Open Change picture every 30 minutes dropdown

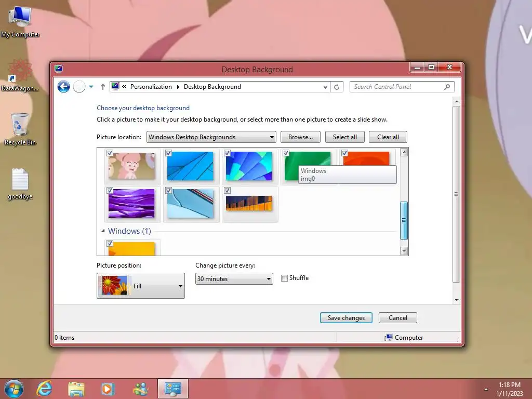click(234, 279)
